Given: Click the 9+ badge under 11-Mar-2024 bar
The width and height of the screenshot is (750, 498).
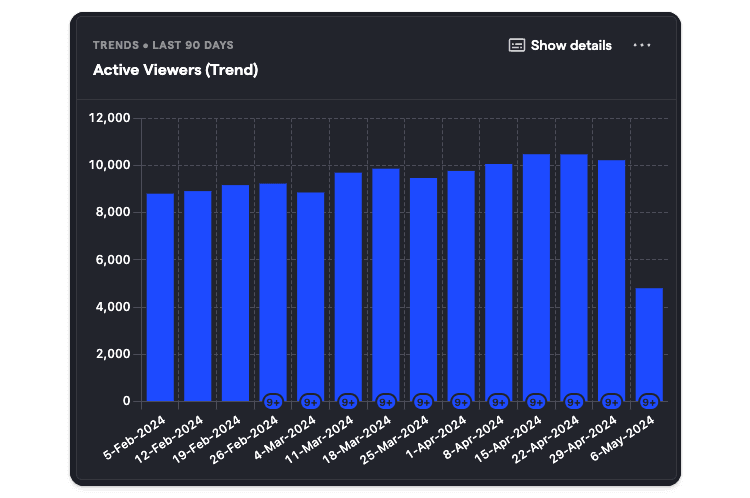Looking at the screenshot, I should (x=348, y=402).
